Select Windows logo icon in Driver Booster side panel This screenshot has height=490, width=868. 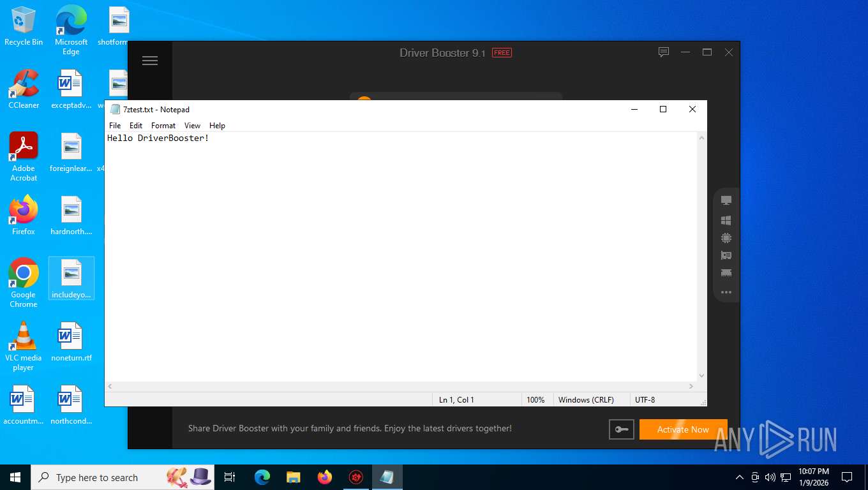pyautogui.click(x=726, y=220)
